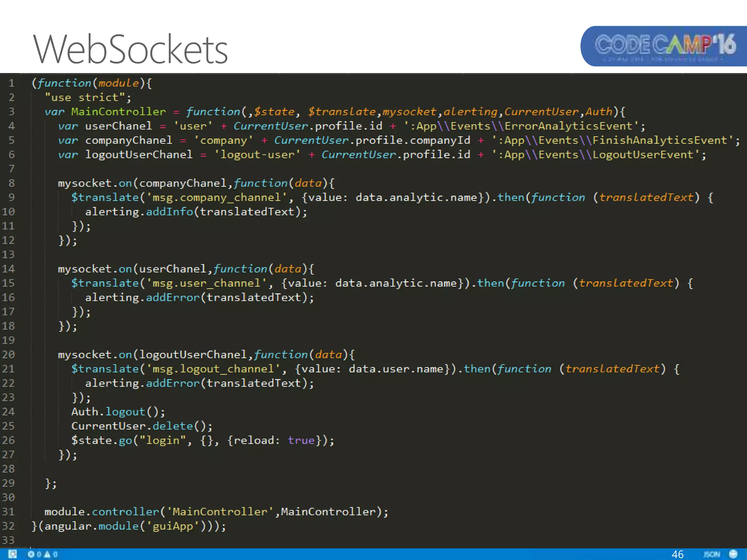The width and height of the screenshot is (747, 560).
Task: Click the 'guiApp' string on line 32
Action: point(173,526)
